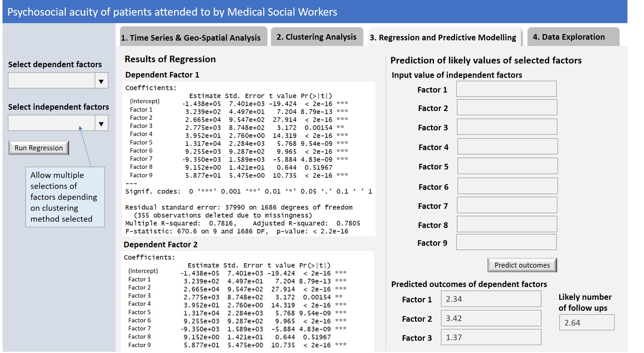Select the Factor 2 input box
The width and height of the screenshot is (644, 353).
click(x=506, y=108)
